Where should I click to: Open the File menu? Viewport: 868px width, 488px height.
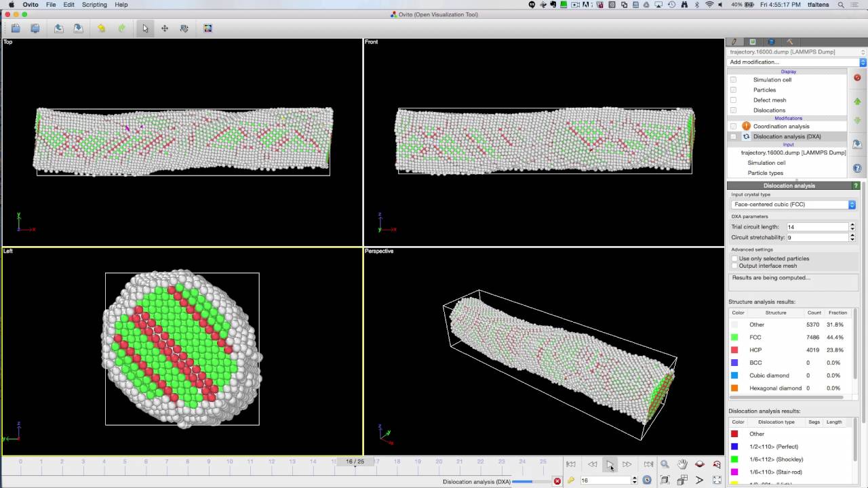[51, 5]
